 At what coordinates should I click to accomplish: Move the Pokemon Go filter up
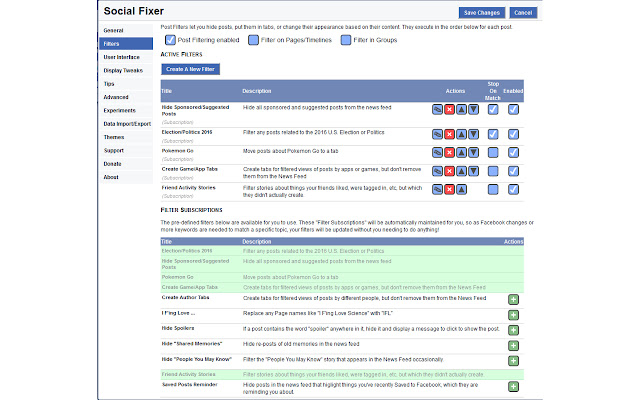point(462,151)
